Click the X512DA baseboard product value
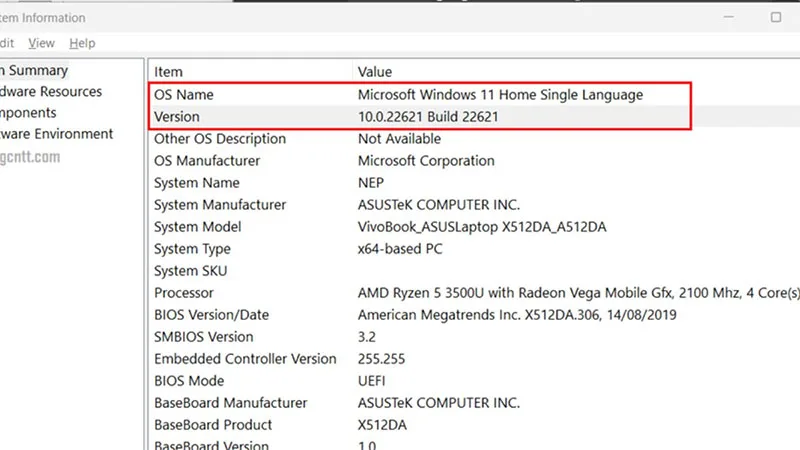Image resolution: width=800 pixels, height=450 pixels. point(382,425)
